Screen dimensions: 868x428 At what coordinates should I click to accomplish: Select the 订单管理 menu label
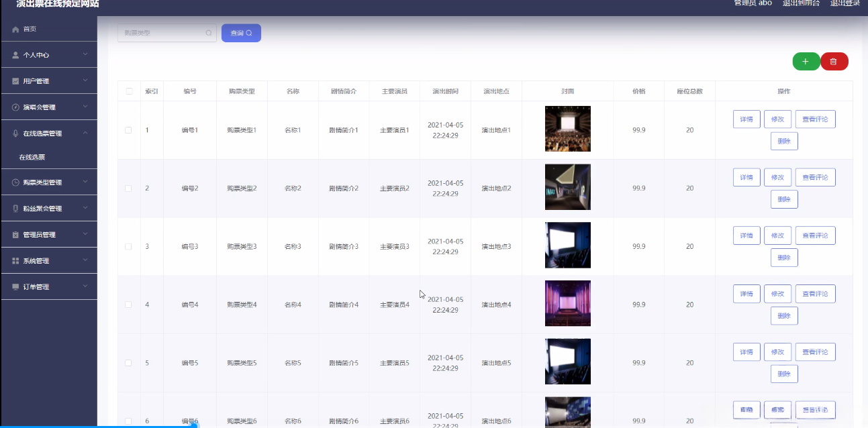click(36, 287)
